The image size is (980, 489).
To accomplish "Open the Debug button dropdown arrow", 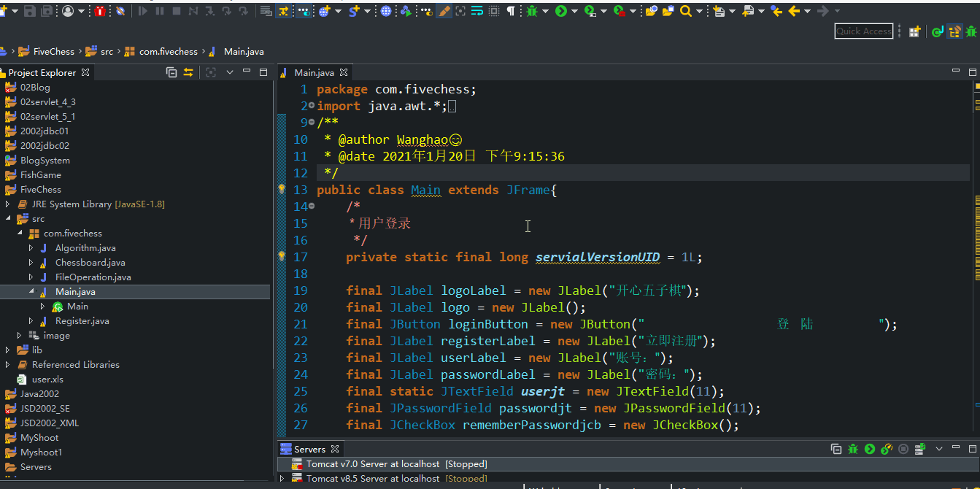I will (545, 11).
